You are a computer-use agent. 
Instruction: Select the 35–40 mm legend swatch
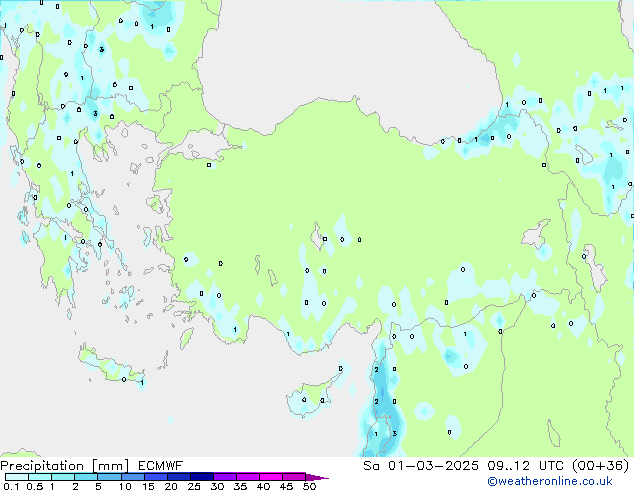248,477
